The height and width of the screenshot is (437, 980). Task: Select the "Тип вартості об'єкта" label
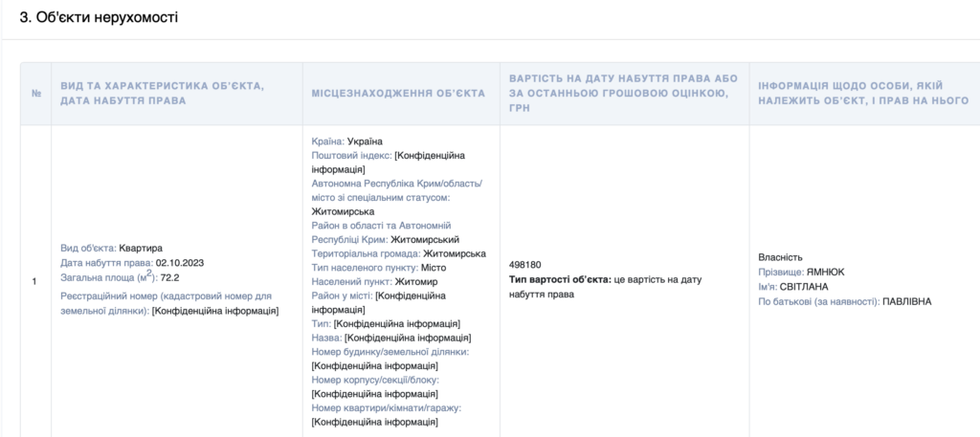coord(559,279)
